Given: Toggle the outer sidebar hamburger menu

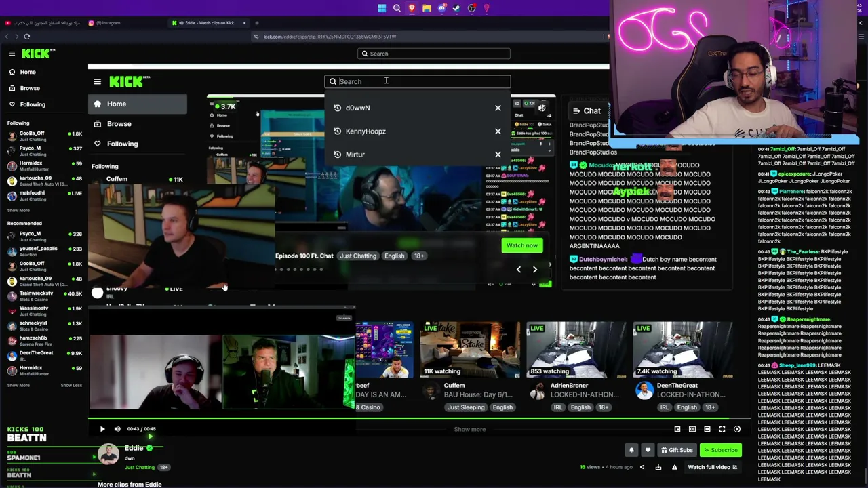Looking at the screenshot, I should pyautogui.click(x=12, y=54).
